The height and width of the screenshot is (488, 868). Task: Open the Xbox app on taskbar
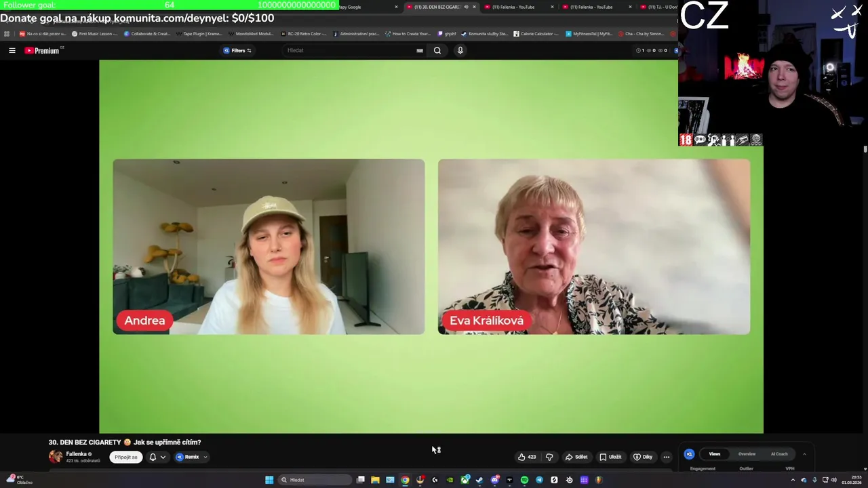(465, 480)
